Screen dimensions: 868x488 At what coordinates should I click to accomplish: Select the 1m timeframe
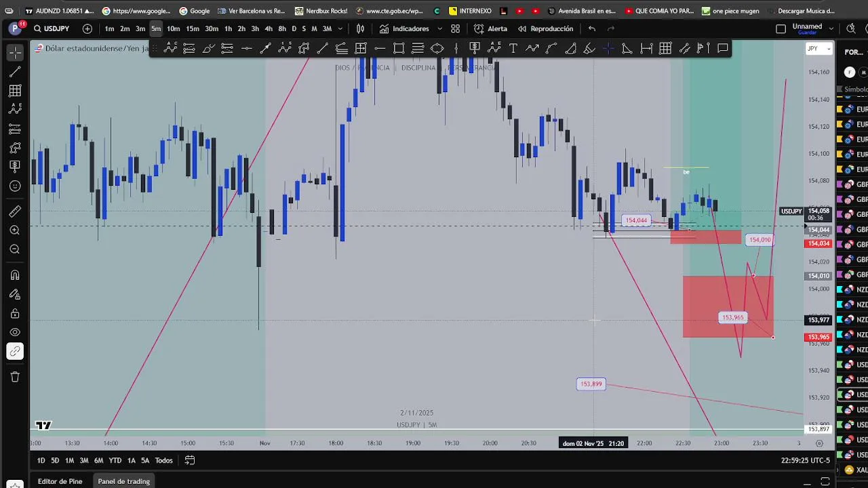[109, 28]
